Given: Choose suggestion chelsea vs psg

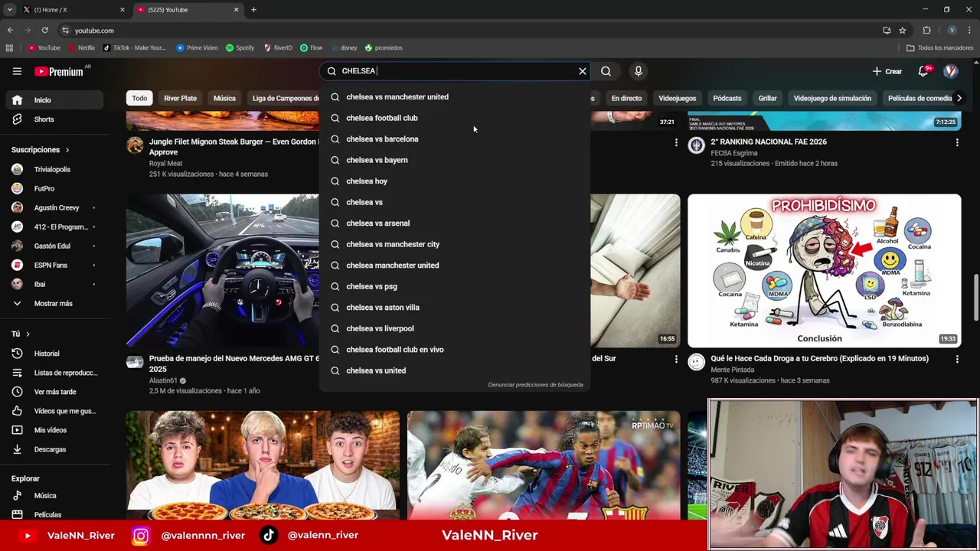Looking at the screenshot, I should (455, 286).
